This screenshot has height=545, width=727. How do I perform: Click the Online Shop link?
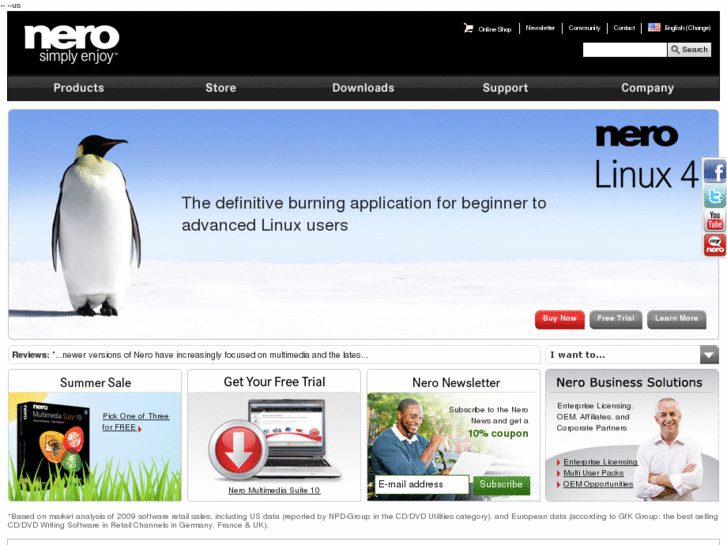[x=495, y=29]
